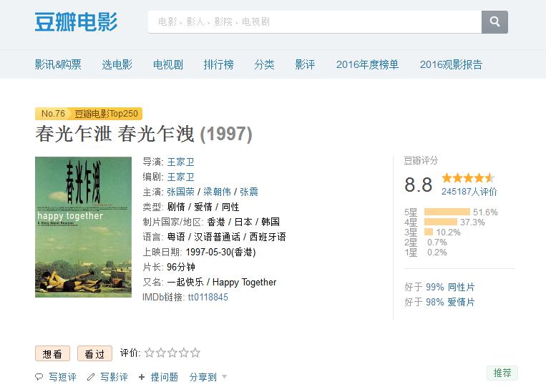Mark the film as 看过
The height and width of the screenshot is (392, 546).
94,353
